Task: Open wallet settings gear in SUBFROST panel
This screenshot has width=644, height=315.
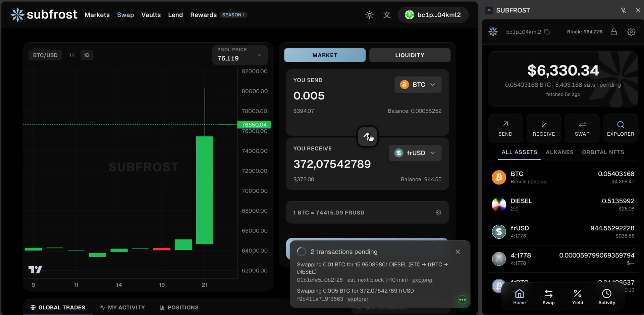Action: tap(631, 32)
